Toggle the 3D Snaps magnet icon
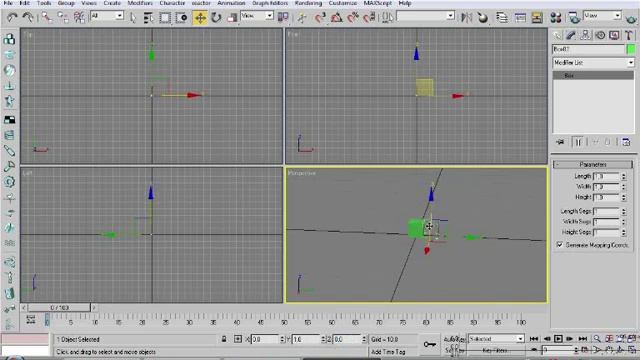Screen dimensions: 640x360 320,17
